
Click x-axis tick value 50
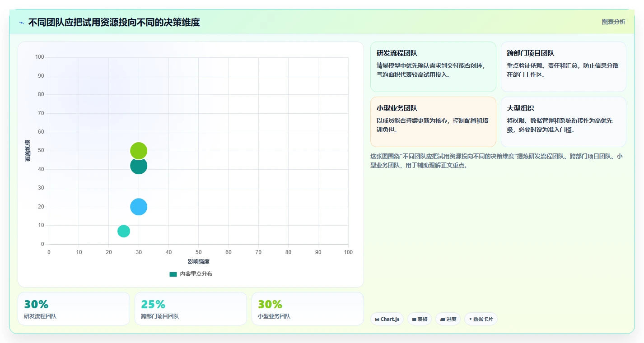coord(199,252)
